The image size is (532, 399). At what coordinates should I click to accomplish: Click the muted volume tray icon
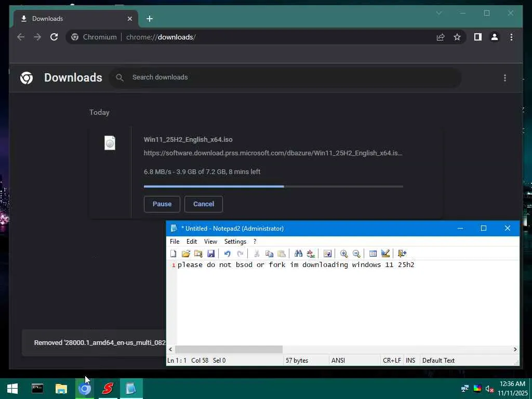[x=489, y=389]
